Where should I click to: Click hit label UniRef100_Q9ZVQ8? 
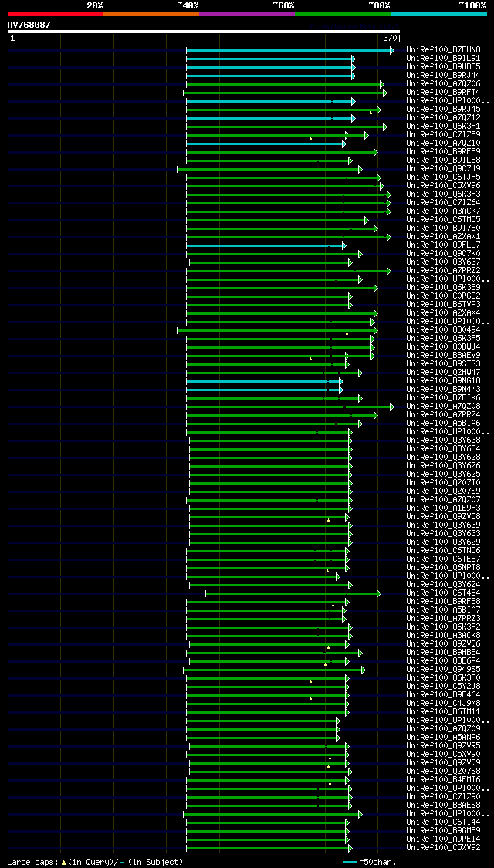443,516
